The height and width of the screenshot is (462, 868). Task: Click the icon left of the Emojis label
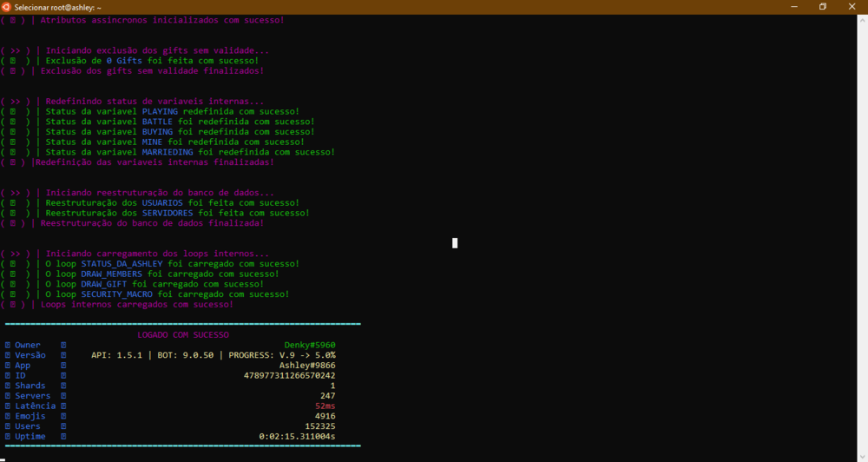(x=8, y=417)
